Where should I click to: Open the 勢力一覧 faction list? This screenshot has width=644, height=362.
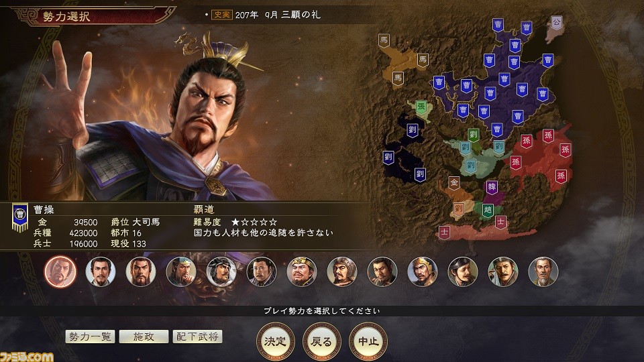coord(90,337)
